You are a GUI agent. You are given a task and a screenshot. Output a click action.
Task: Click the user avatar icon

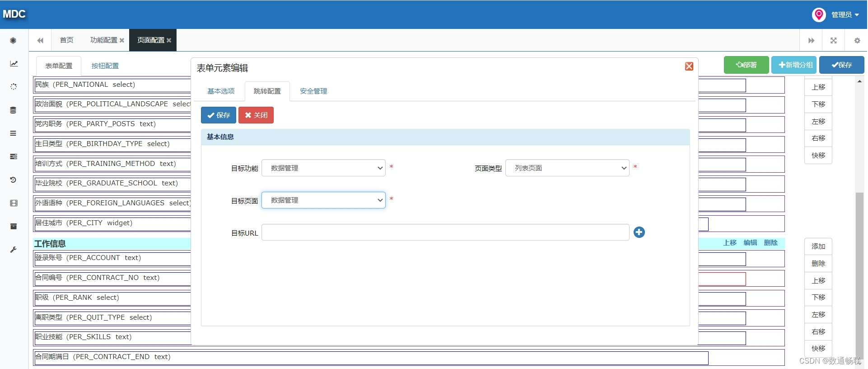819,14
